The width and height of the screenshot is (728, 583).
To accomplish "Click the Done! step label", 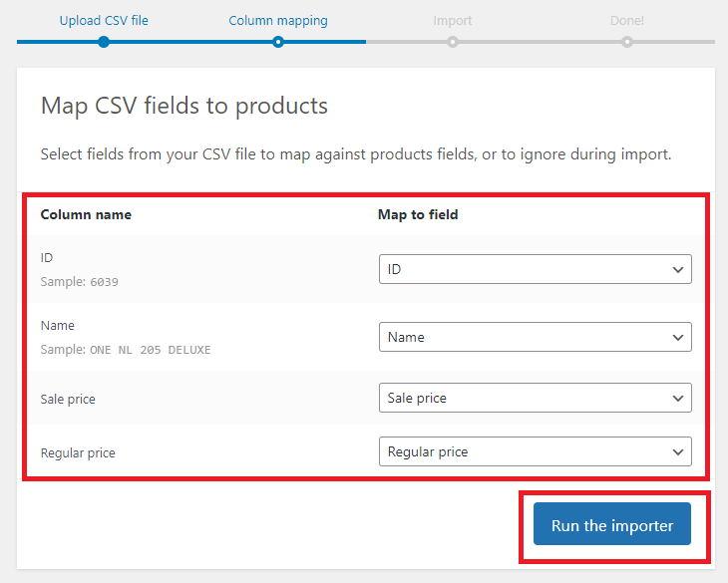I will tap(627, 20).
